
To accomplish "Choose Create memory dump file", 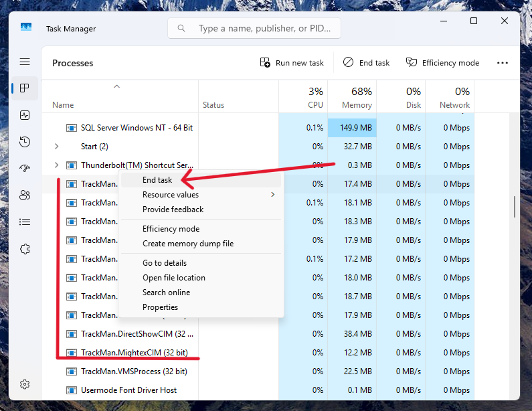I will click(201, 244).
